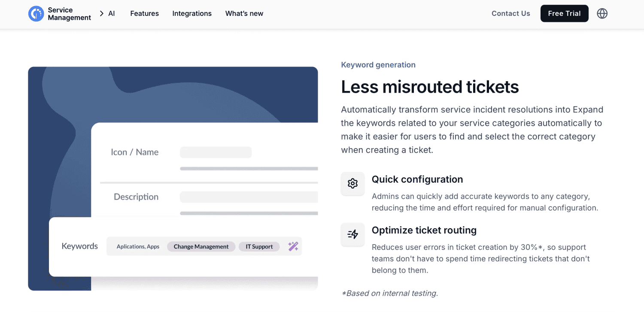The image size is (644, 312).
Task: Click the Keyword generation label
Action: tap(378, 65)
